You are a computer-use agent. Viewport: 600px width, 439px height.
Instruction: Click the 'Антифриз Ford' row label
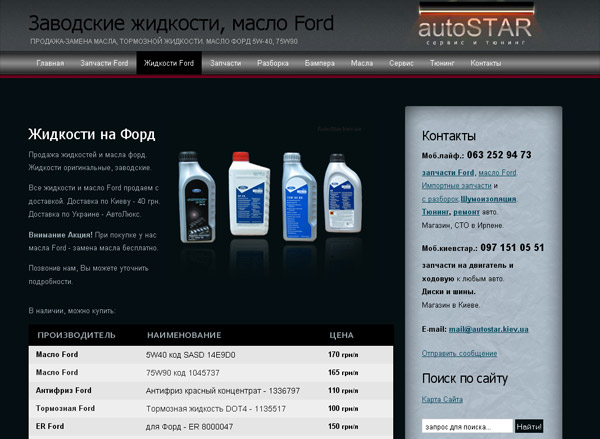(x=64, y=390)
